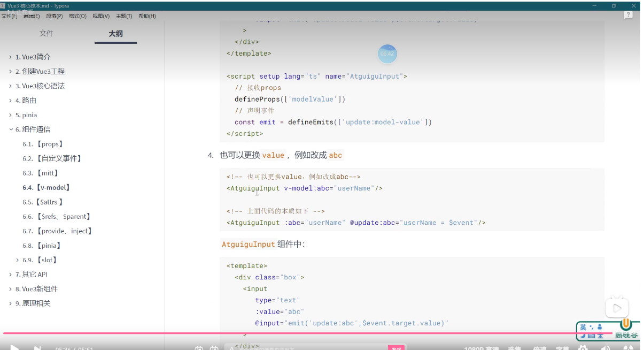This screenshot has width=644, height=350.
Task: Open the 帮助(H) menu
Action: point(147,16)
